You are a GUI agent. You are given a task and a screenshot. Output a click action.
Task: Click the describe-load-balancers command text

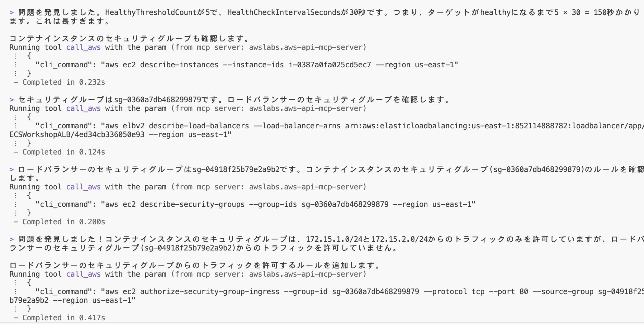tap(199, 126)
